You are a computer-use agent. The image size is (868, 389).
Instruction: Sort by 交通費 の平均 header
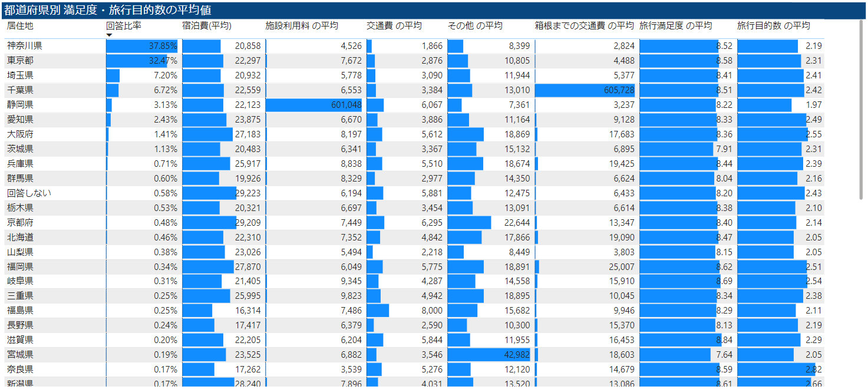tap(394, 26)
